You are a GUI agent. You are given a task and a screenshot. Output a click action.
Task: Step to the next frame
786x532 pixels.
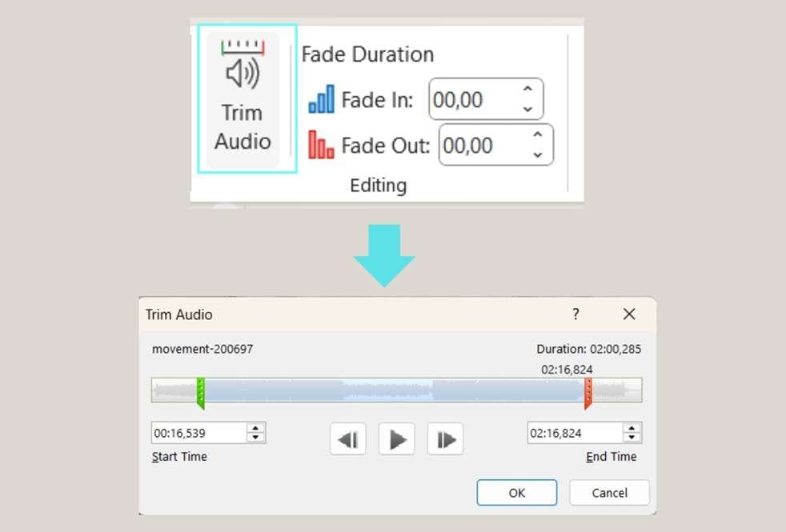445,439
